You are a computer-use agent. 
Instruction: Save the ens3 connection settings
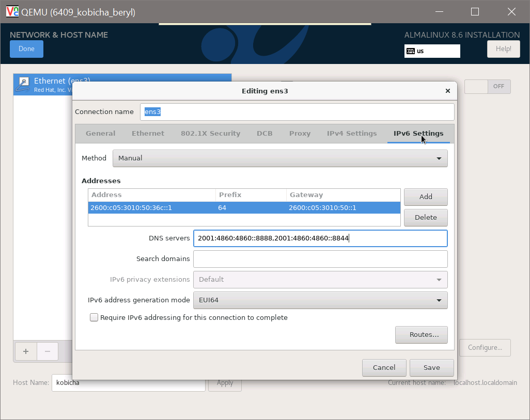pyautogui.click(x=432, y=368)
